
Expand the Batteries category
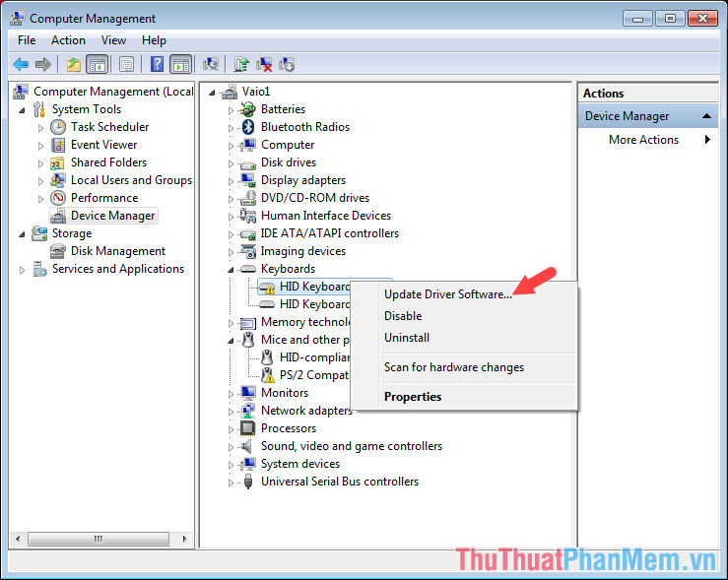point(231,110)
